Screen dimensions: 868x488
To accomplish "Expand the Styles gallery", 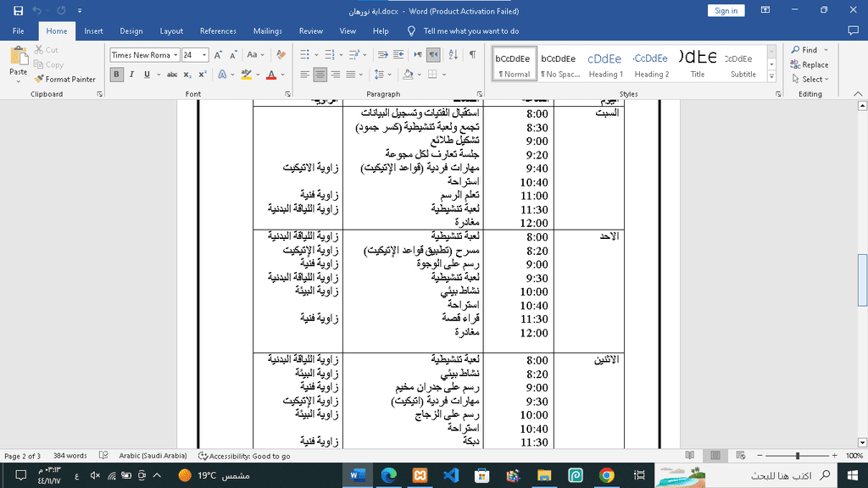I will click(771, 76).
